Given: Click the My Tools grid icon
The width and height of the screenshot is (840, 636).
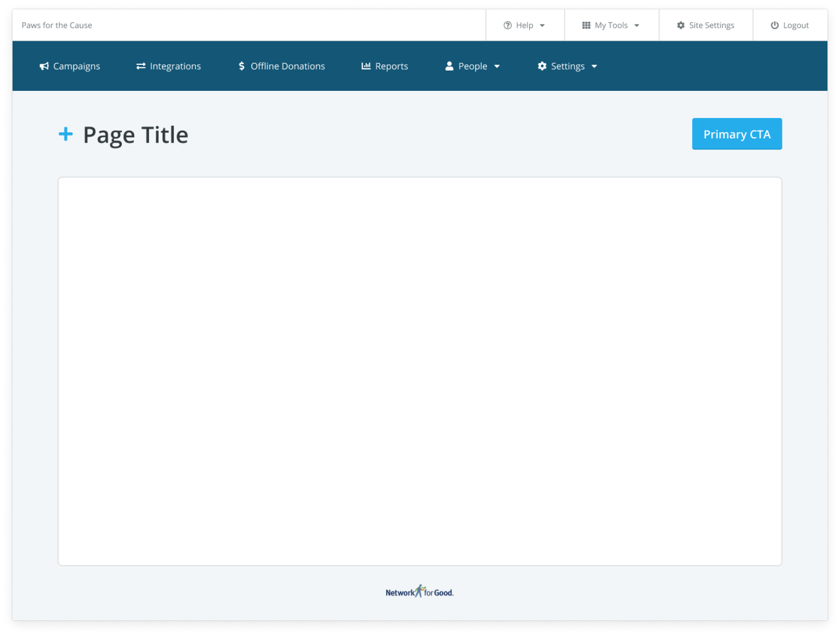Looking at the screenshot, I should 586,25.
